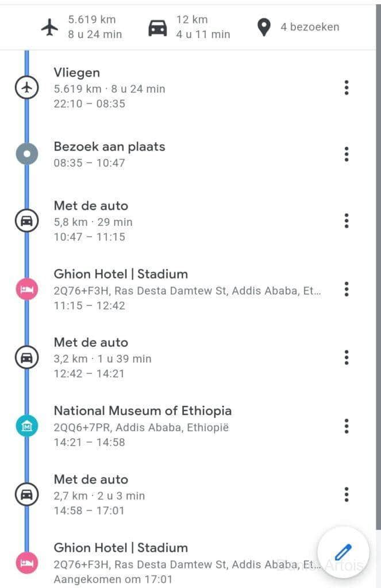Click the car icon in summary header
Screen dimensions: 381x588
[x=157, y=27]
